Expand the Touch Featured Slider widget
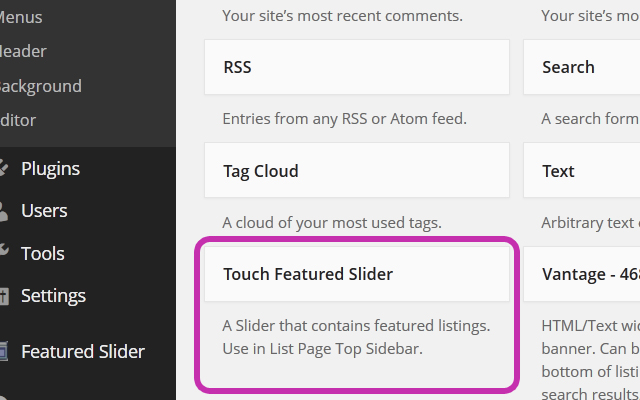The width and height of the screenshot is (640, 400). coord(357,274)
